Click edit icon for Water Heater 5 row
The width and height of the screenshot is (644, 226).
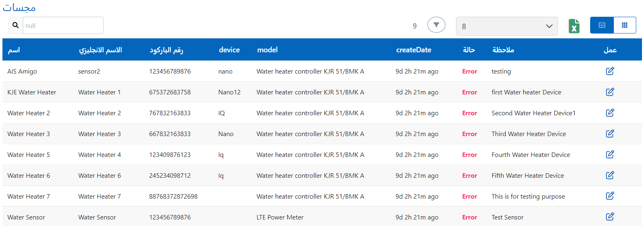610,154
